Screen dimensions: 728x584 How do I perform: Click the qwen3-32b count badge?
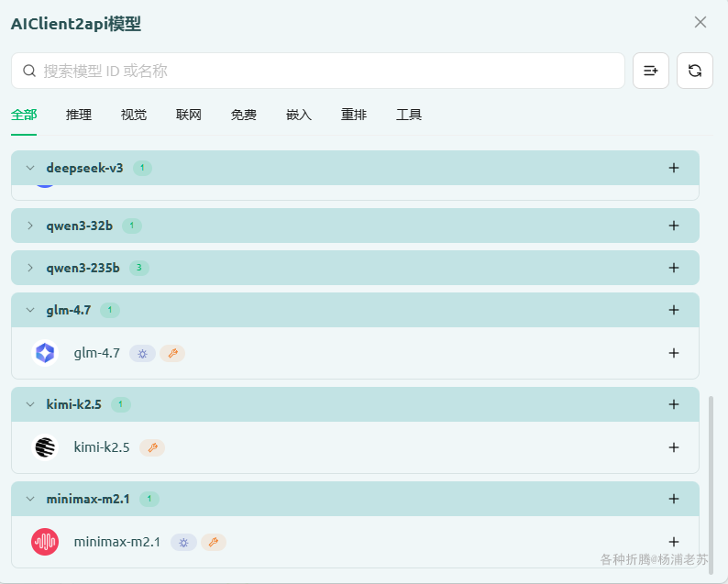point(131,226)
